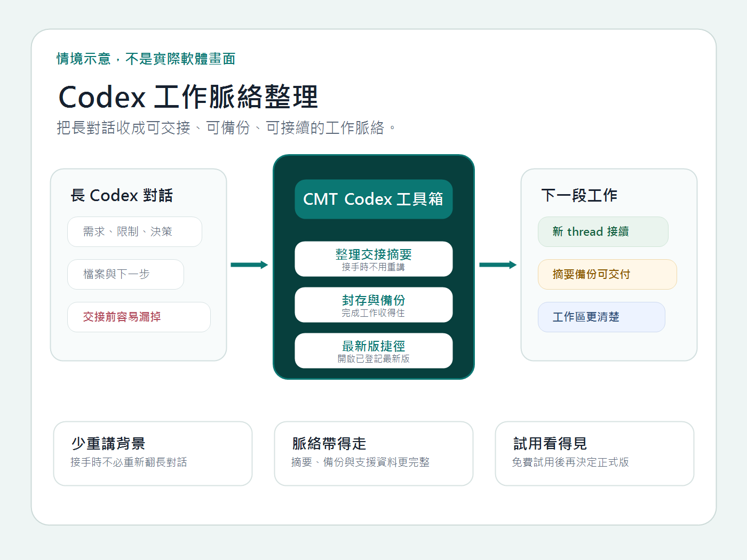Click the 脈絡帶得走 feature card
Screen dimensions: 747x560
pos(373,453)
